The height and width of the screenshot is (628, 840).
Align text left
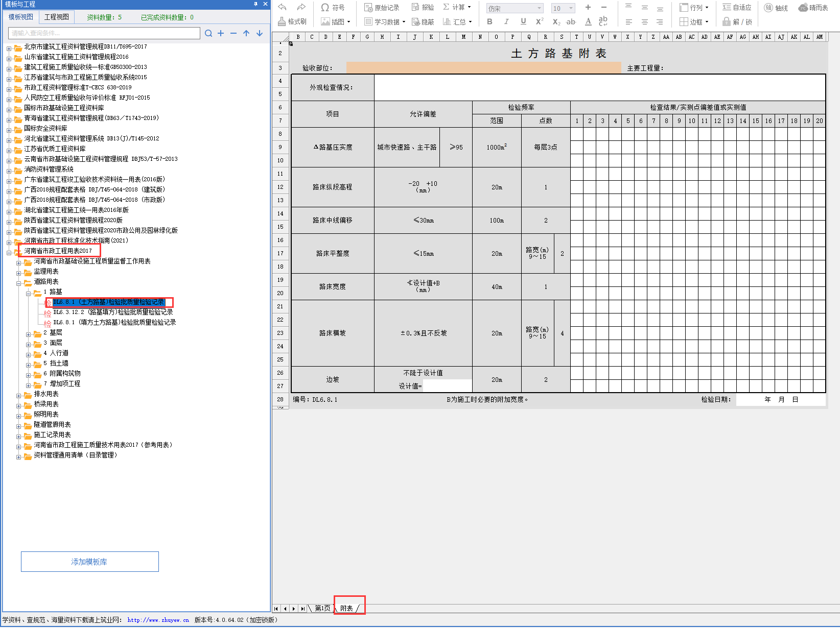click(x=629, y=22)
